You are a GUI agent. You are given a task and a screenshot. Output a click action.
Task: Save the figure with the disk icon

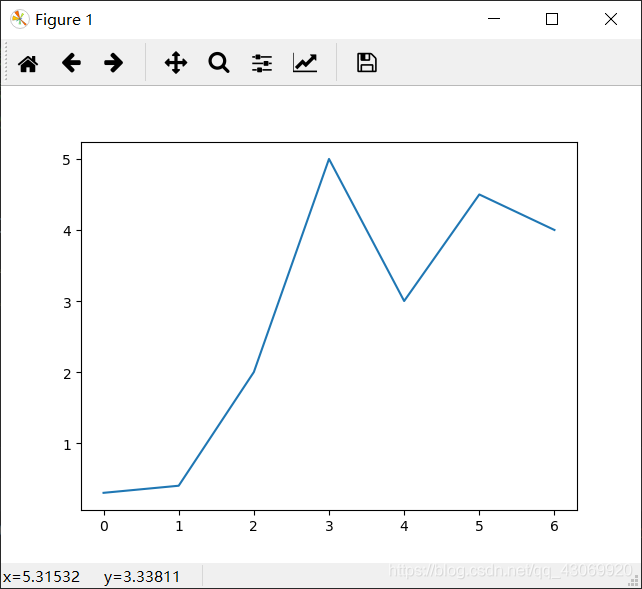tap(367, 63)
